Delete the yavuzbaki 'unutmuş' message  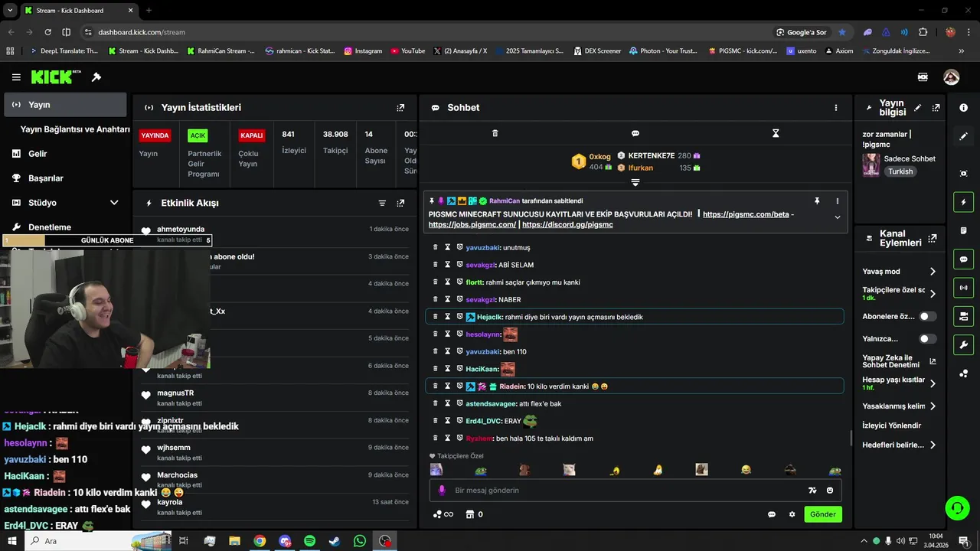436,247
